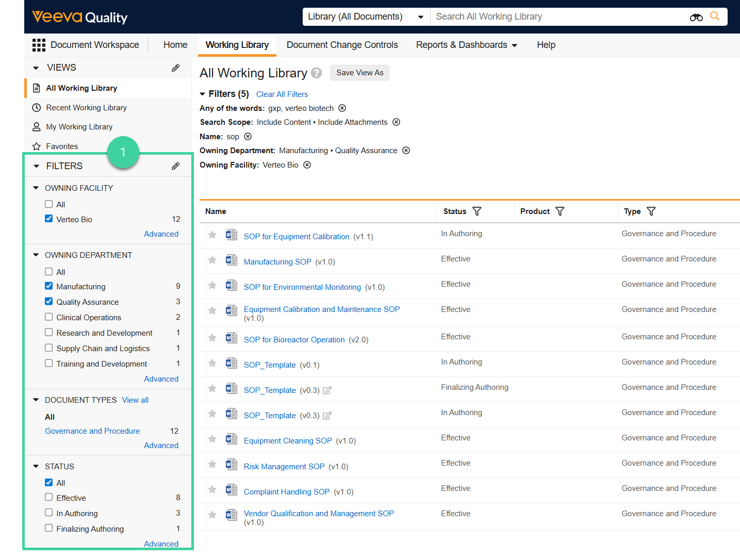Remove the Name: sop filter
This screenshot has height=560, width=740.
(x=248, y=137)
